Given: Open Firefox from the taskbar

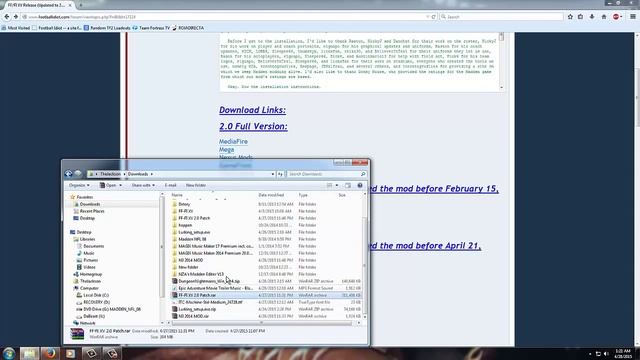Looking at the screenshot, I should 50,353.
